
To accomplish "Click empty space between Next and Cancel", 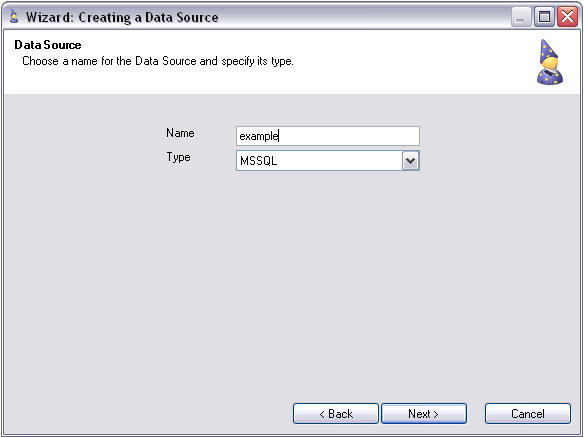I will pyautogui.click(x=476, y=414).
